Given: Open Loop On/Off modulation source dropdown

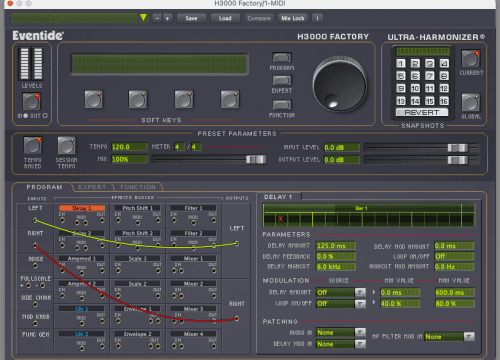Looking at the screenshot, I should pyautogui.click(x=360, y=304).
